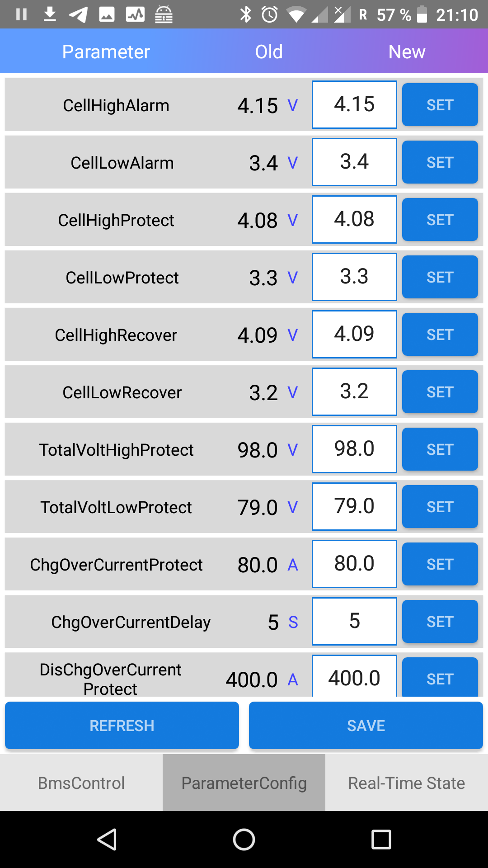Tap the battery icon in status bar

[x=422, y=14]
